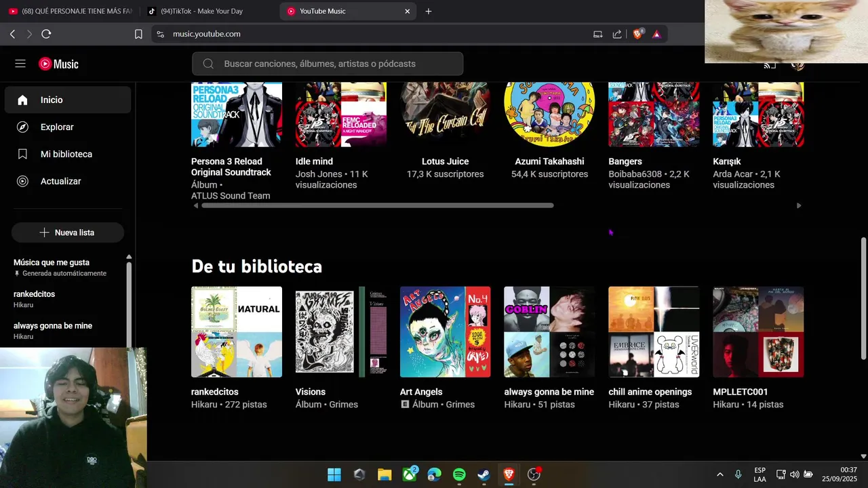868x488 pixels.
Task: Open the Brave Rewards triangle icon
Action: click(656, 34)
